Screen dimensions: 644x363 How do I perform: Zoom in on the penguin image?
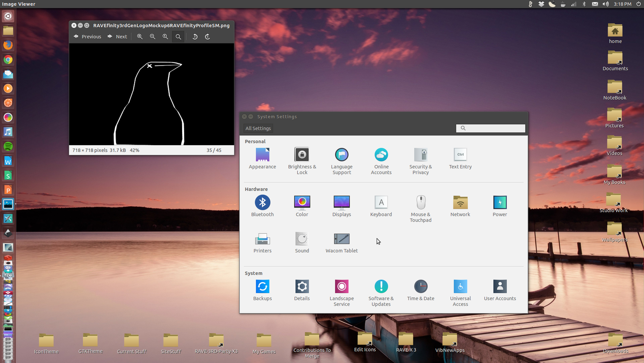(140, 36)
